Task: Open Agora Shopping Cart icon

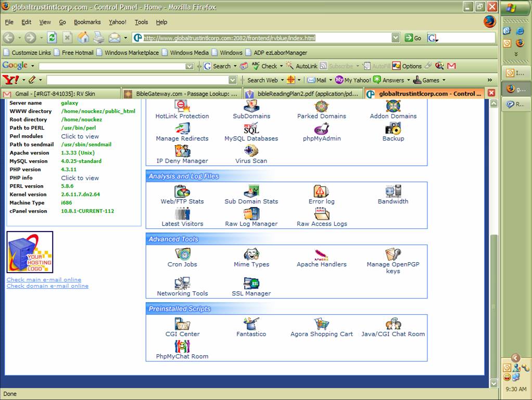Action: (x=321, y=324)
